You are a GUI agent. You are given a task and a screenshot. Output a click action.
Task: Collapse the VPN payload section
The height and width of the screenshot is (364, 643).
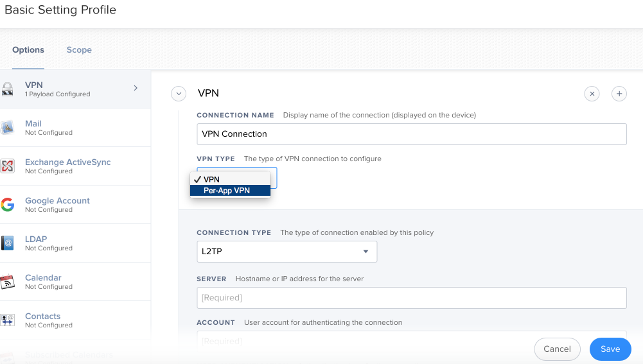[x=179, y=94]
